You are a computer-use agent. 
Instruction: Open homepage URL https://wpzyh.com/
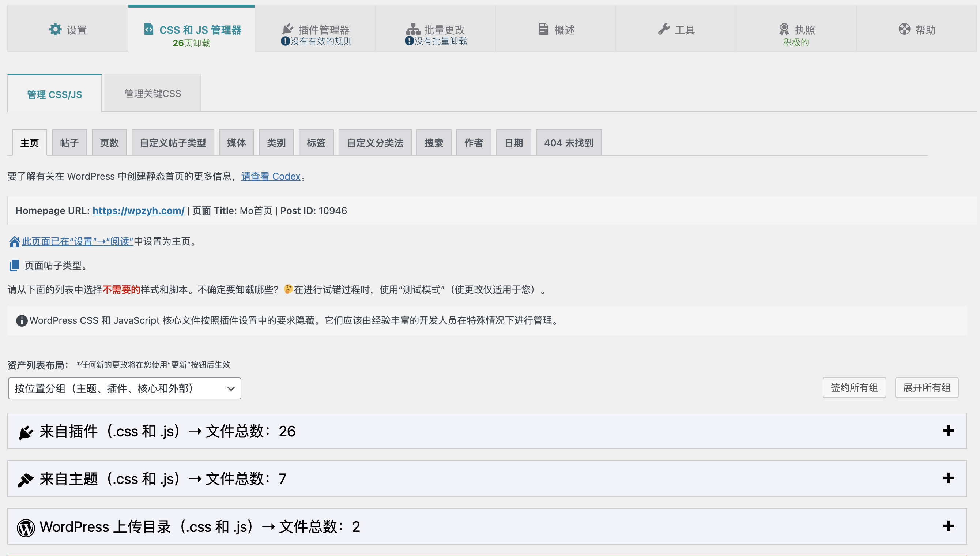coord(138,211)
